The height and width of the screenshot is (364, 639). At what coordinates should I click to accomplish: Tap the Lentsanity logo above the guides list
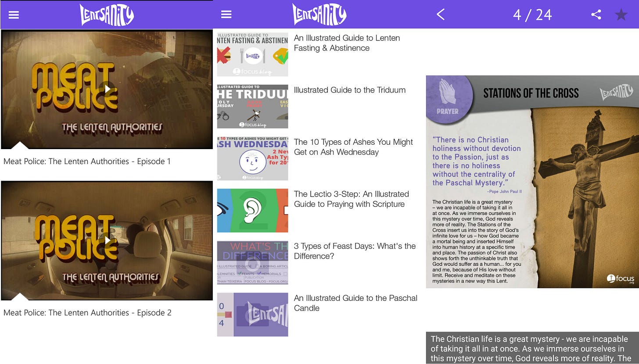click(319, 14)
